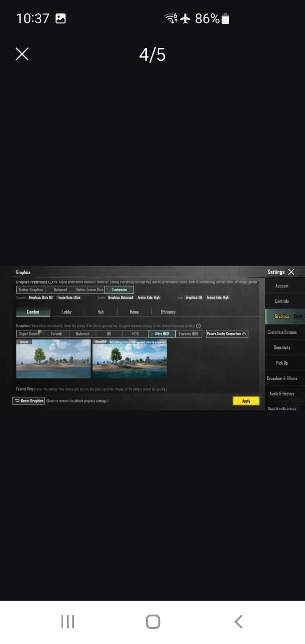Image resolution: width=305 pixels, height=644 pixels.
Task: Click the Reset Graphics button
Action: tap(29, 401)
